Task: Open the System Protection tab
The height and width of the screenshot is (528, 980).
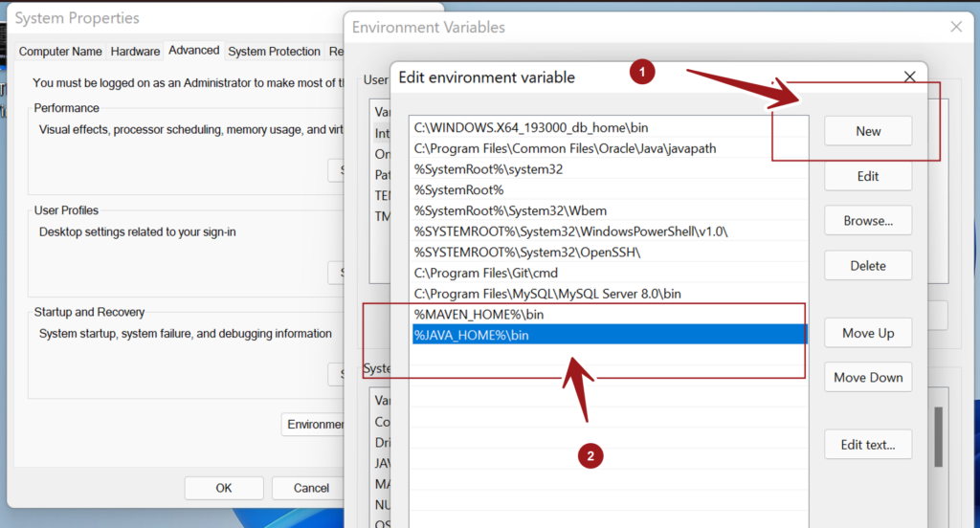Action: (274, 52)
